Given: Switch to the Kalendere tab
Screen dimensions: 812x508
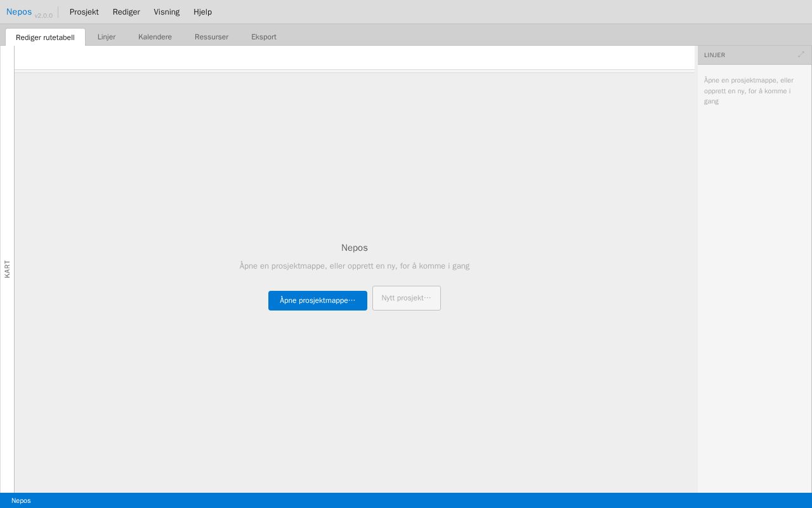Looking at the screenshot, I should 155,37.
